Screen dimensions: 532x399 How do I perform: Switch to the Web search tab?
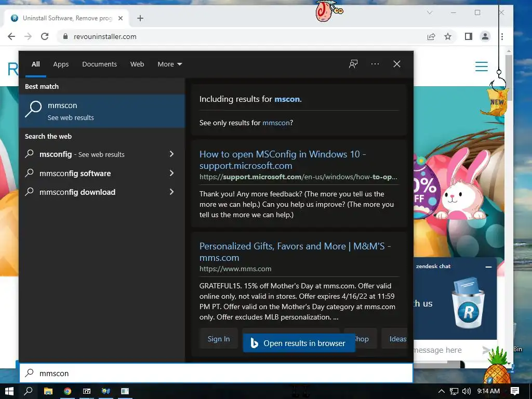[x=137, y=64]
